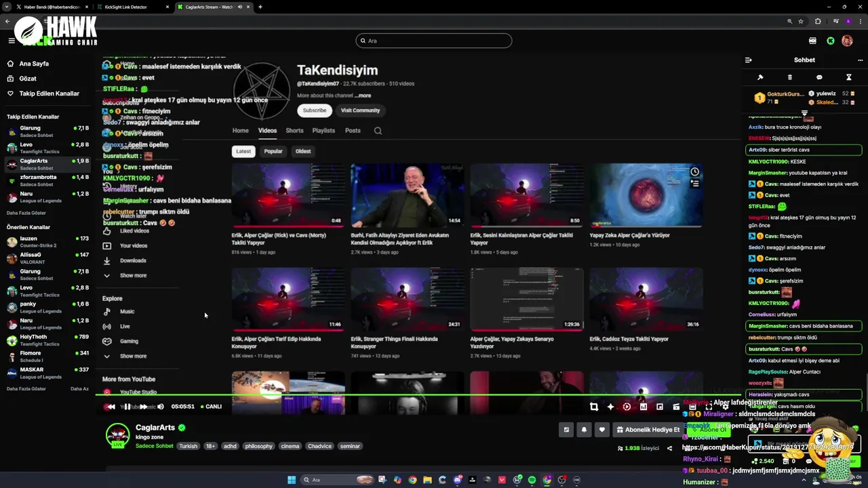868x488 pixels.
Task: Click the sparkle icon in player controls
Action: [610, 407]
